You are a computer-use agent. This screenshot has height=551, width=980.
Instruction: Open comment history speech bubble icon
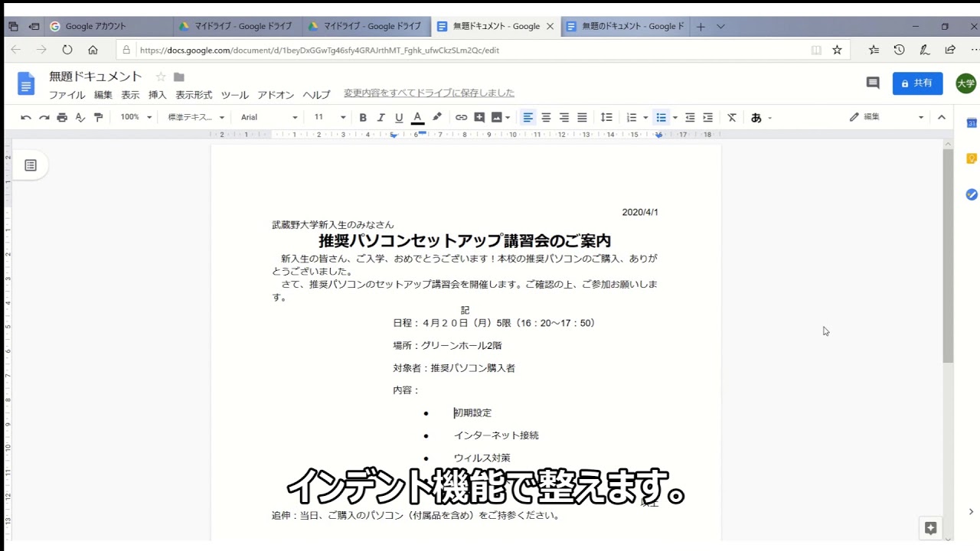[873, 83]
